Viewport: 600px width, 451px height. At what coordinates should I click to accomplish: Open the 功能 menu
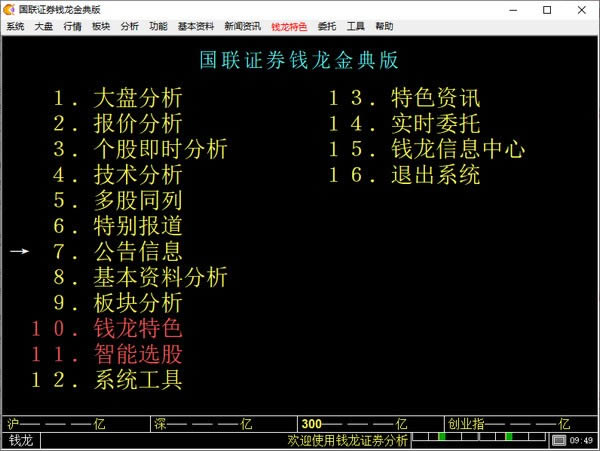[158, 26]
